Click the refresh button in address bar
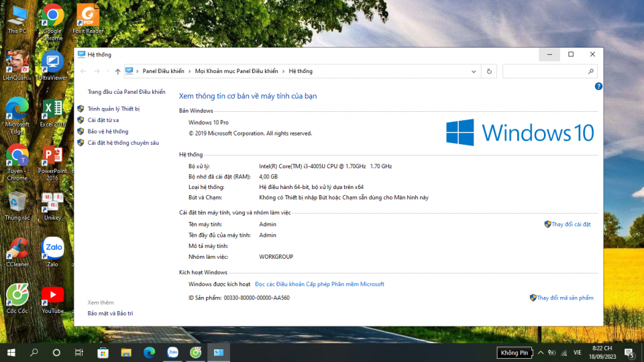Image resolution: width=644 pixels, height=362 pixels. [x=489, y=71]
